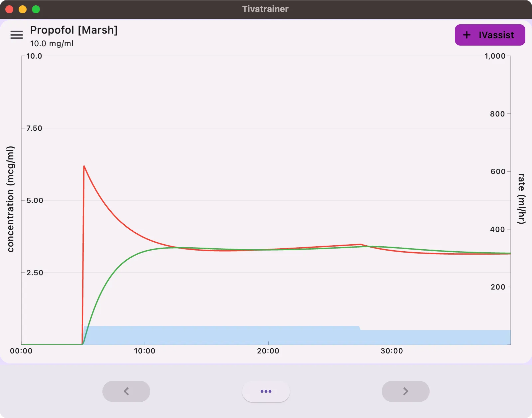This screenshot has width=532, height=418.
Task: Click the Propofol [Marsh] drug title
Action: click(73, 30)
